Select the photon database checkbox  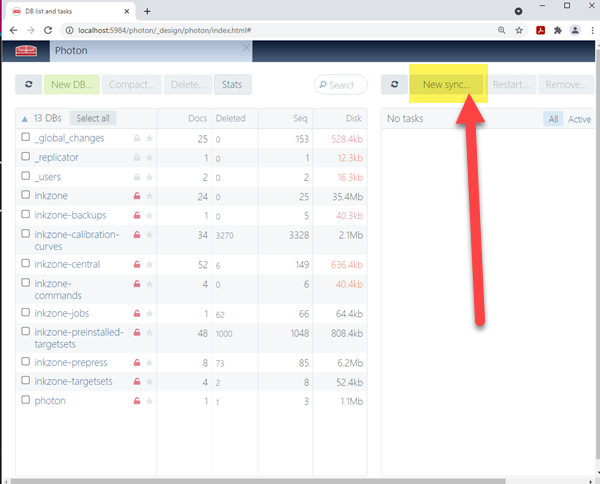coord(26,400)
